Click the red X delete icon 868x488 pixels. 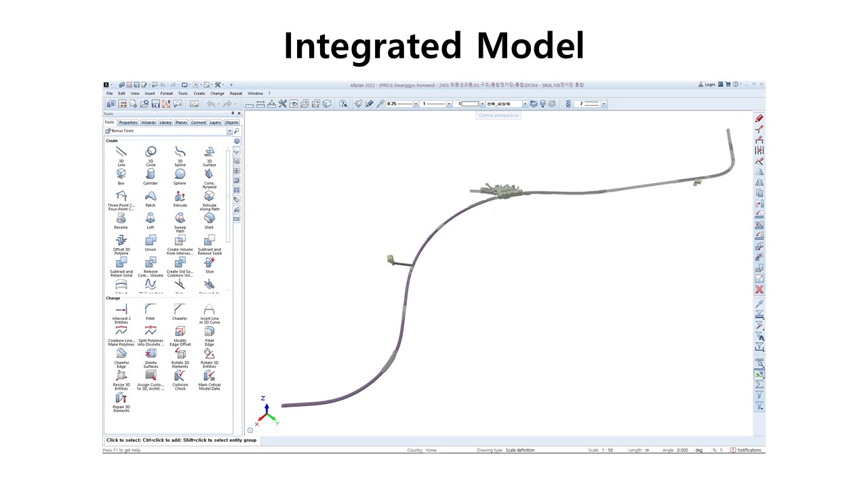(759, 289)
